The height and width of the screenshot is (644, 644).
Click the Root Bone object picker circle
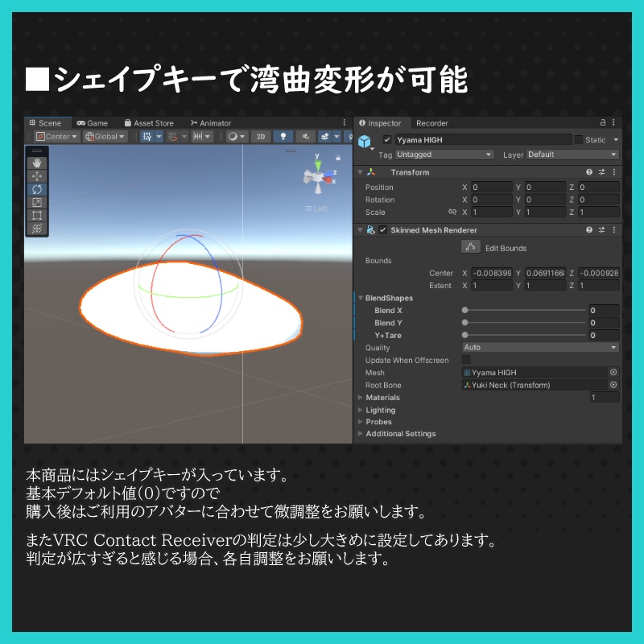613,385
